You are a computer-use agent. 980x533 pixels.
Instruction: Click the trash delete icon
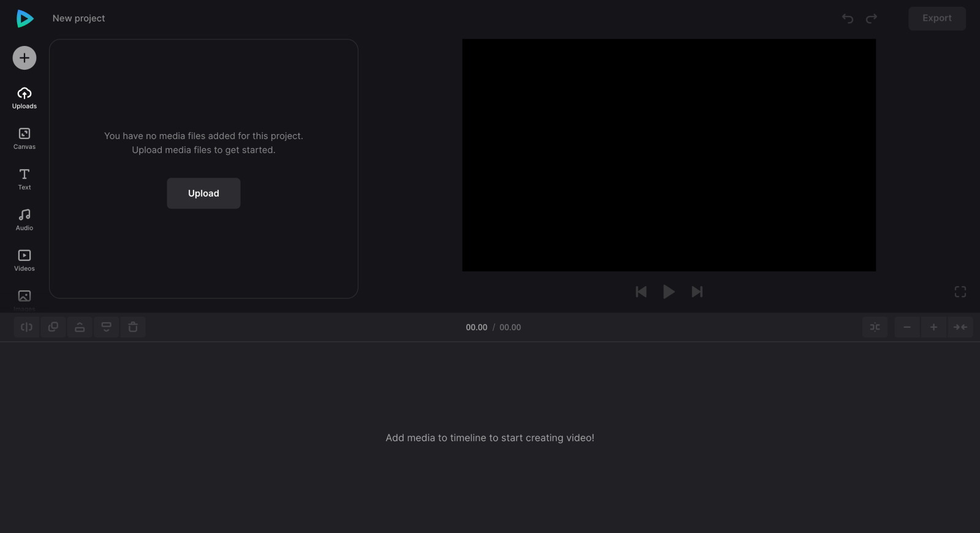[133, 327]
